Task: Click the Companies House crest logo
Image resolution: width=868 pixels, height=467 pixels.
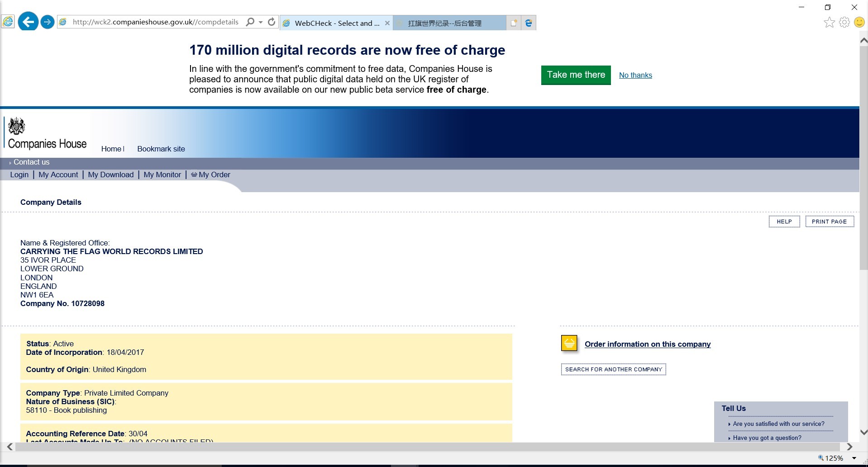Action: click(x=17, y=126)
